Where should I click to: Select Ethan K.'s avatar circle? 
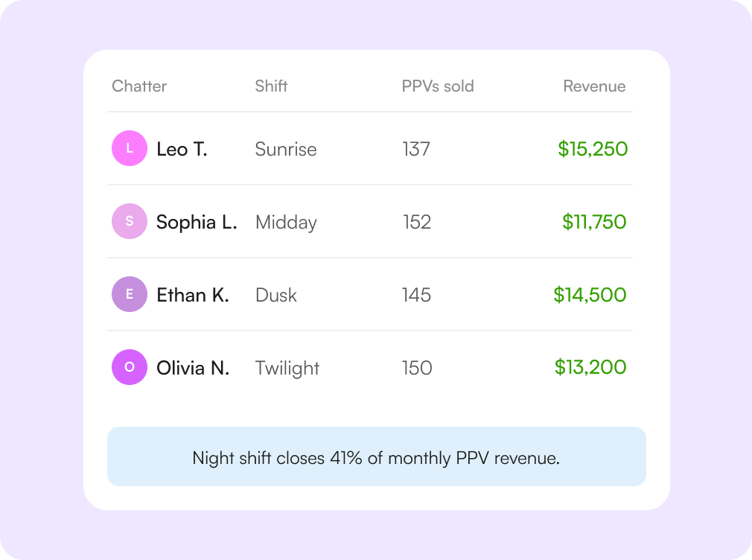click(x=130, y=294)
